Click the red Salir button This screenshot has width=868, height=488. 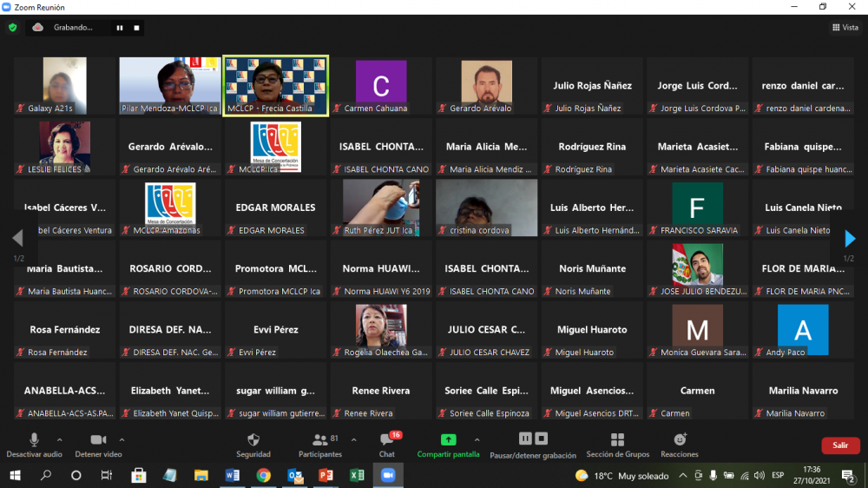pyautogui.click(x=840, y=445)
